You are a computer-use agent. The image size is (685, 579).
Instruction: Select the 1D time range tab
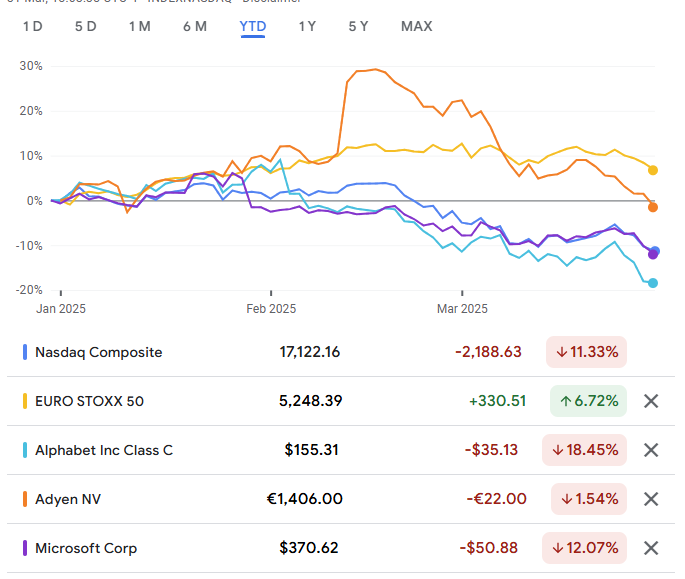click(33, 26)
